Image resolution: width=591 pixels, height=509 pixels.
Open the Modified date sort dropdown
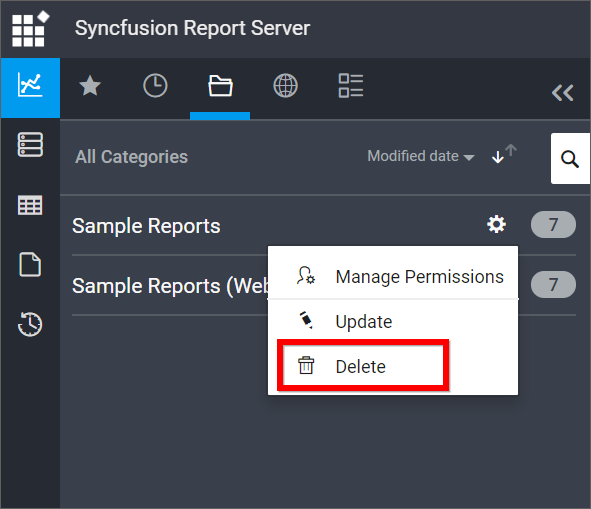coord(421,156)
